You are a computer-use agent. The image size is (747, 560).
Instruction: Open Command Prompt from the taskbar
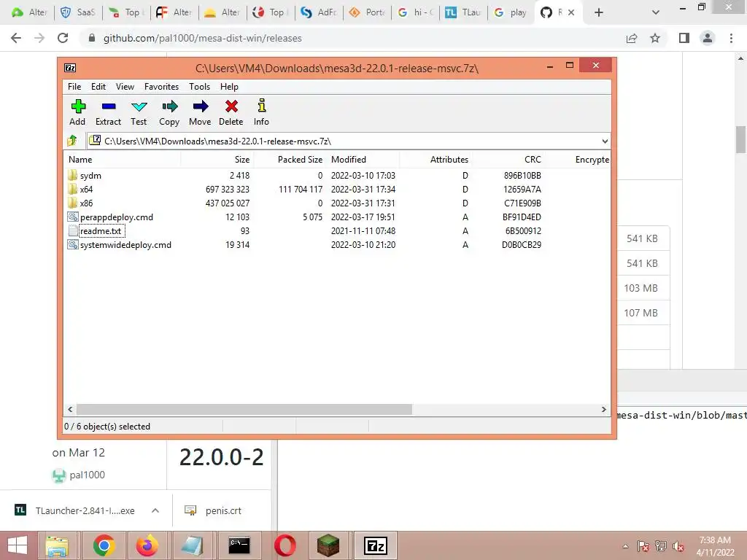(239, 545)
